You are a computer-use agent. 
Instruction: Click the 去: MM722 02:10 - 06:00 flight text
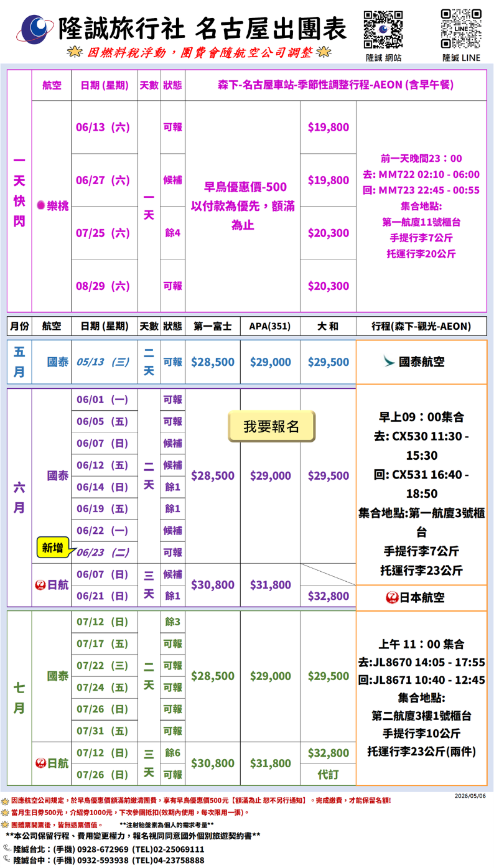[421, 174]
